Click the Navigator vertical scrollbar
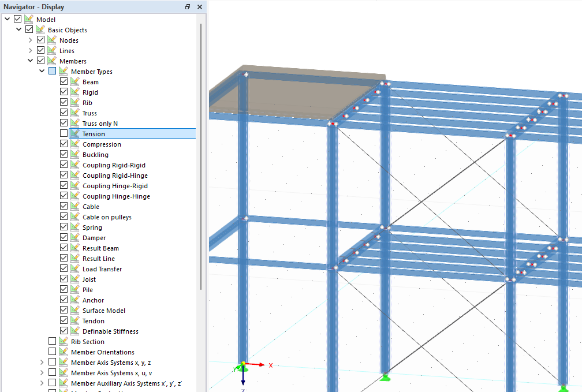 pyautogui.click(x=200, y=156)
